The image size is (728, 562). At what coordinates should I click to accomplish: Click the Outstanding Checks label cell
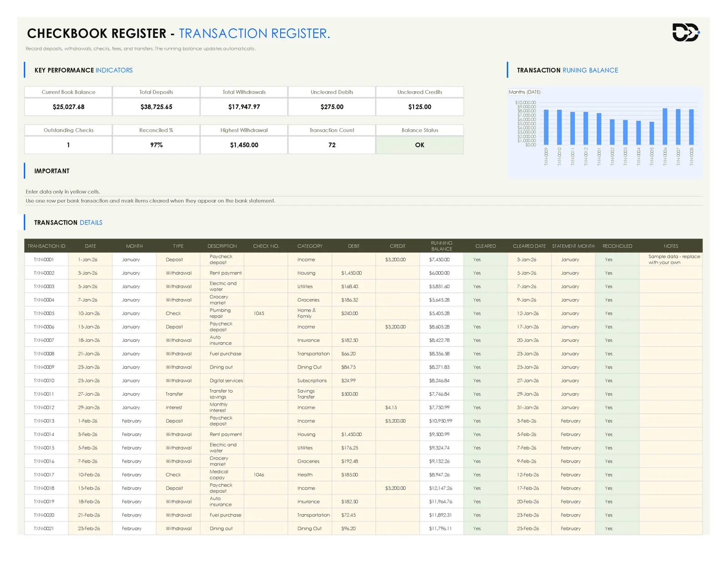[x=68, y=130]
